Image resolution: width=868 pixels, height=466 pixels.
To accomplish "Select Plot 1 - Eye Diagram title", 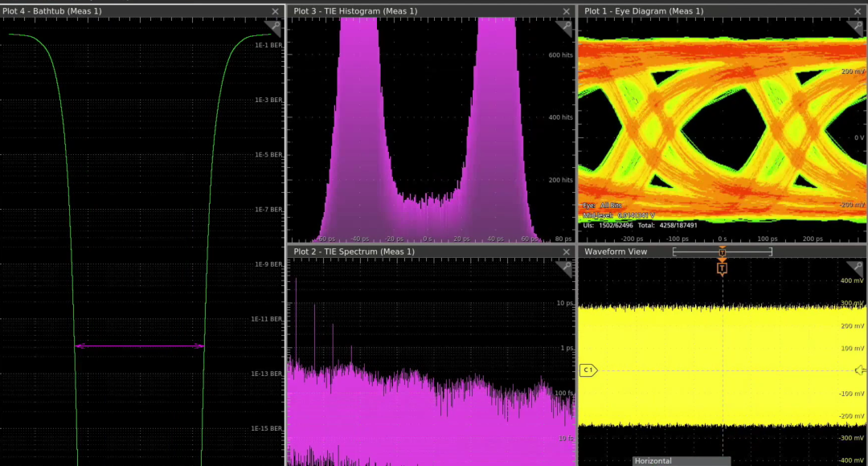I will (x=644, y=11).
